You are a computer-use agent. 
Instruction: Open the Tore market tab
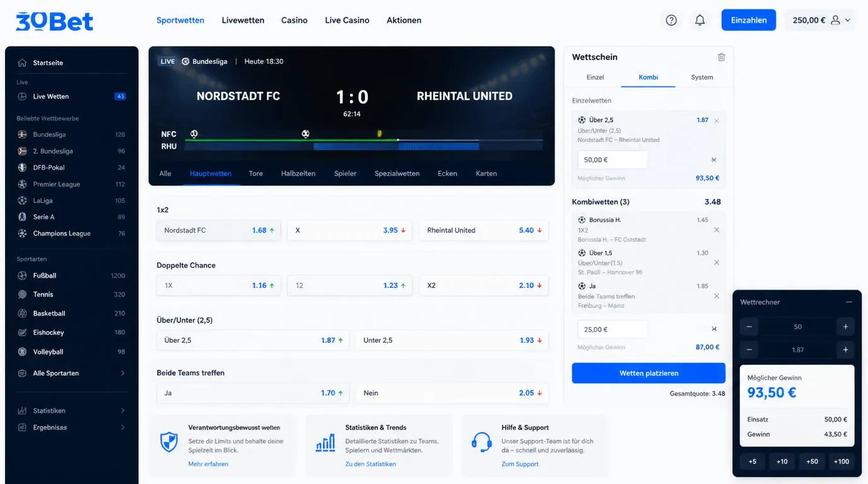[x=255, y=173]
